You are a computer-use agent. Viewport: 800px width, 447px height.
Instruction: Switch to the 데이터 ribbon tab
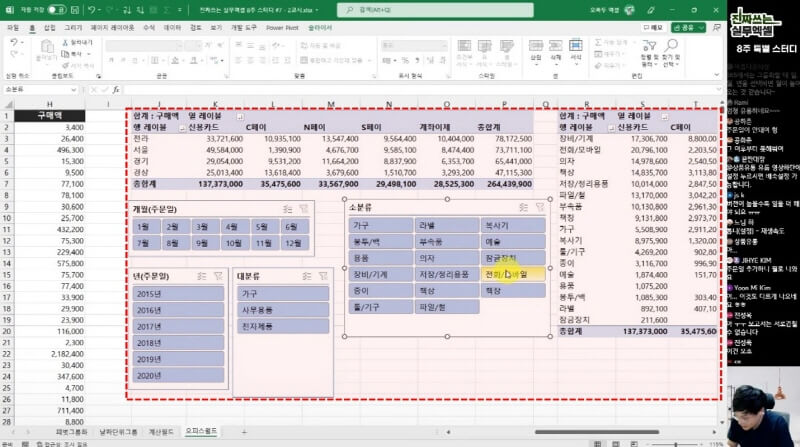172,28
